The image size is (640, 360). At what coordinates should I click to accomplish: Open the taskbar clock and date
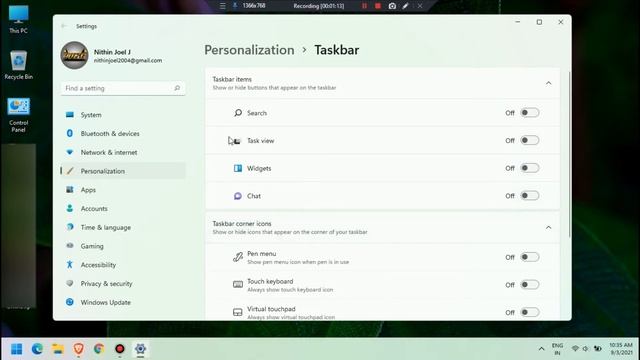tap(621, 349)
